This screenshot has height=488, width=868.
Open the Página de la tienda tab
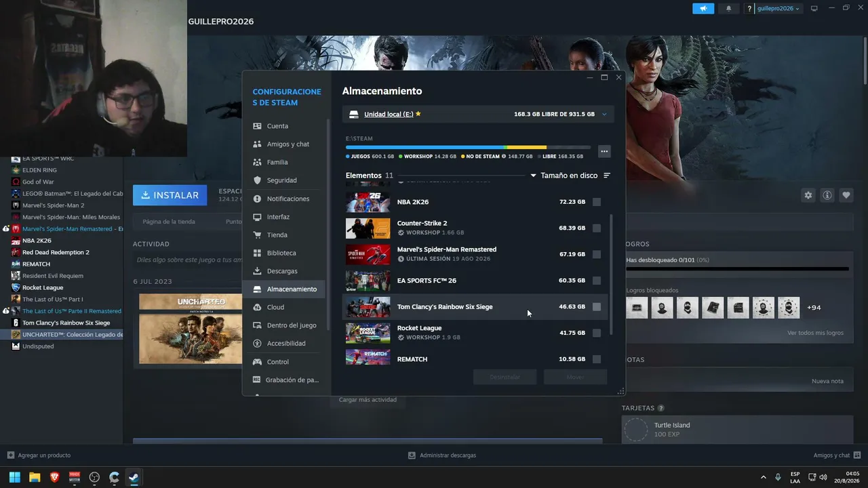tap(169, 222)
